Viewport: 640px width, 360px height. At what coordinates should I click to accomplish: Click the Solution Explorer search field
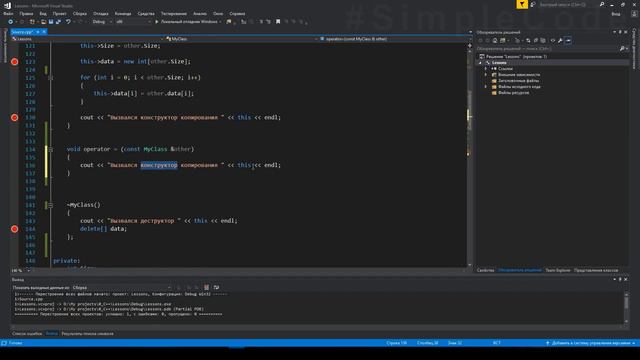[x=547, y=49]
